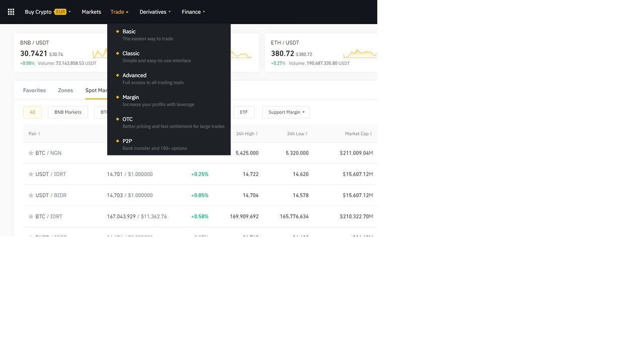Viewport: 644px width, 344px height.
Task: Switch to the Favorites tab
Action: [34, 91]
